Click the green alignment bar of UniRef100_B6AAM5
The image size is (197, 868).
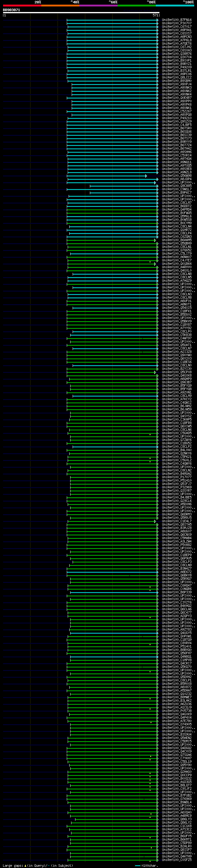[111, 240]
